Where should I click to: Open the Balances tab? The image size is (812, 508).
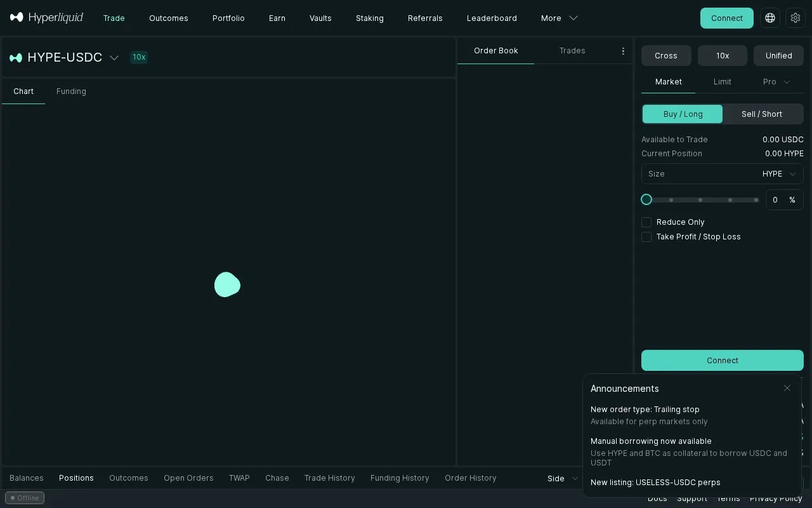click(x=27, y=478)
